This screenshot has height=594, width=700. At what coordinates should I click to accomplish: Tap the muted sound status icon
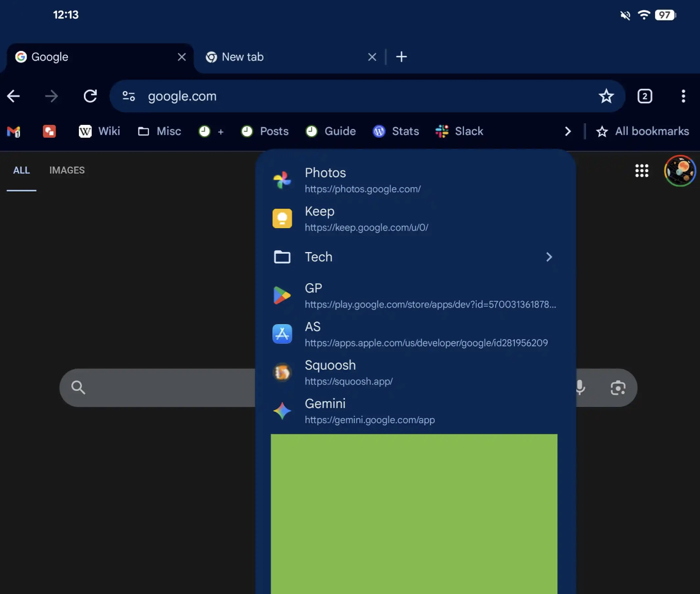click(625, 15)
